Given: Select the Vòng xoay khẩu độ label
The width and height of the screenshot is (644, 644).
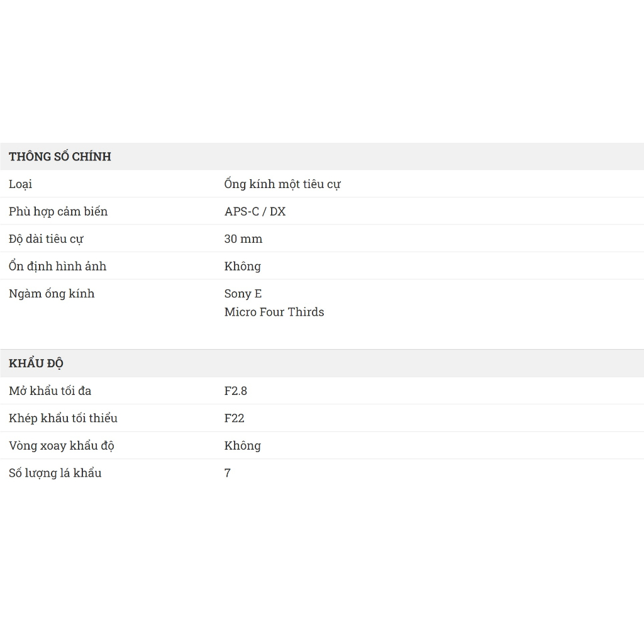Looking at the screenshot, I should click(61, 446).
